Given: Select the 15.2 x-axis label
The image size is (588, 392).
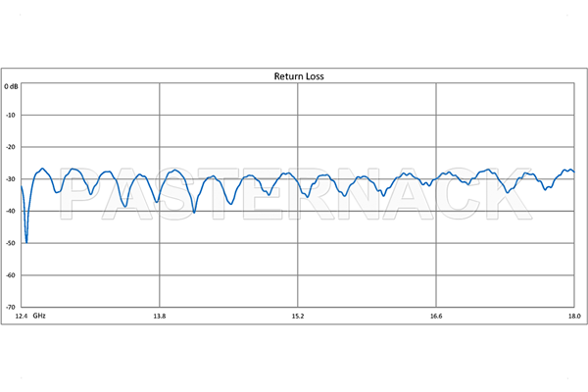Looking at the screenshot, I should click(298, 317).
